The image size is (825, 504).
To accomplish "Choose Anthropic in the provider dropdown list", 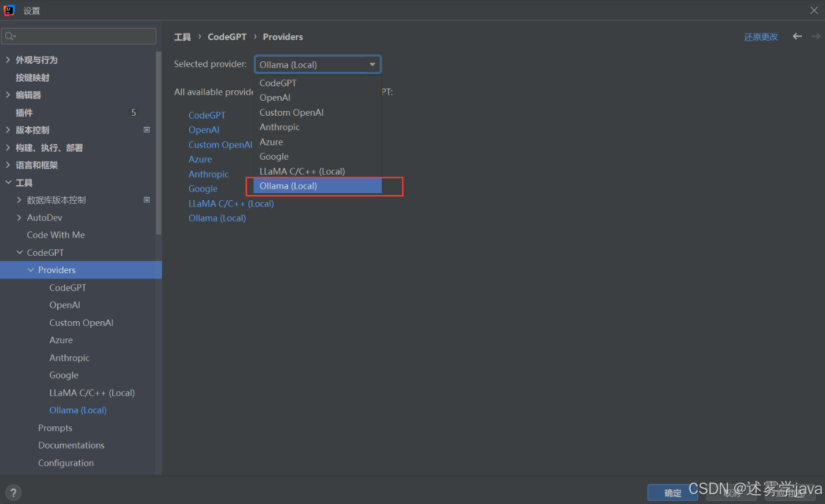I will tap(318, 127).
